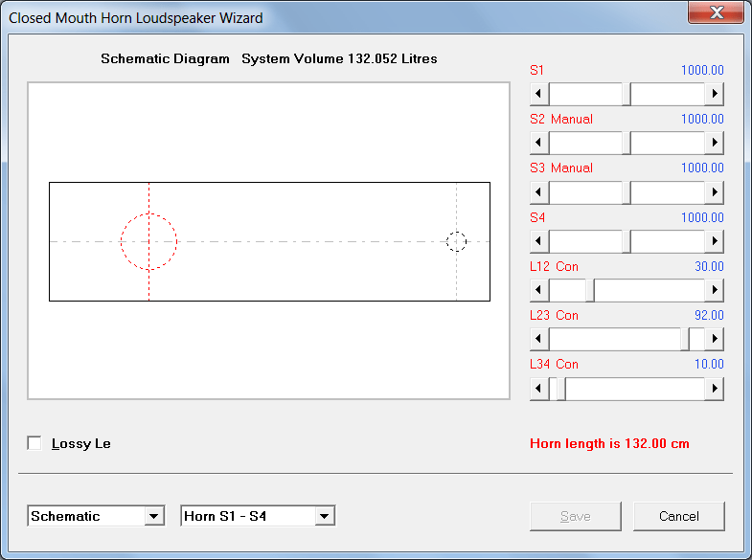752x560 pixels.
Task: Click the Schematic Diagram heading
Action: [165, 58]
